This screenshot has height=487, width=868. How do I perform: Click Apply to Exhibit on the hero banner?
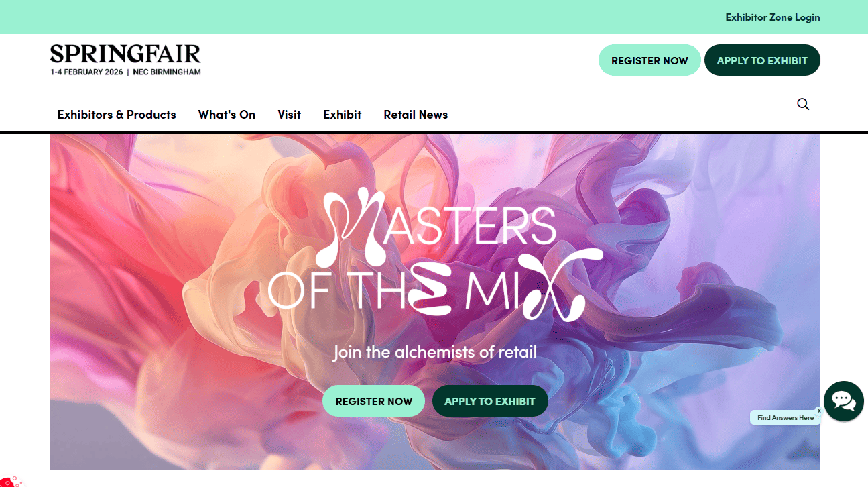490,401
